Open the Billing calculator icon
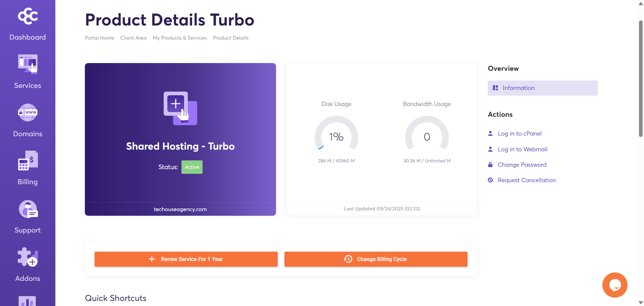Viewport: 644px width, 306px height. 28,160
